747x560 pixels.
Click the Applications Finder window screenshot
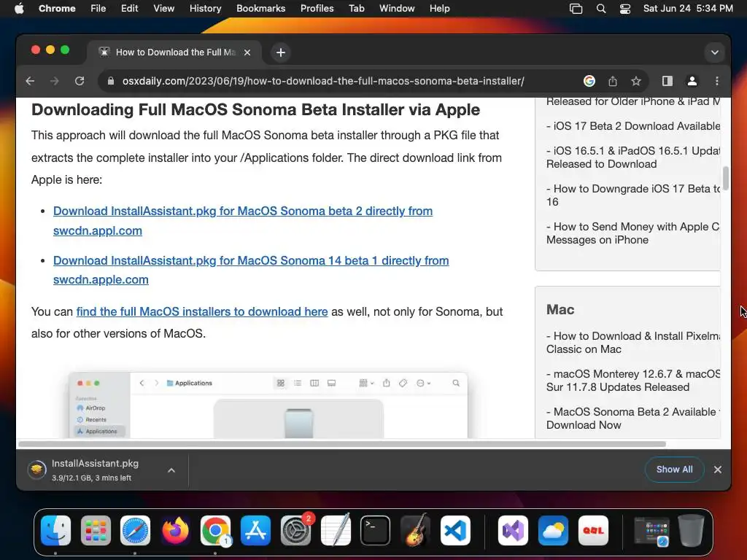point(268,405)
